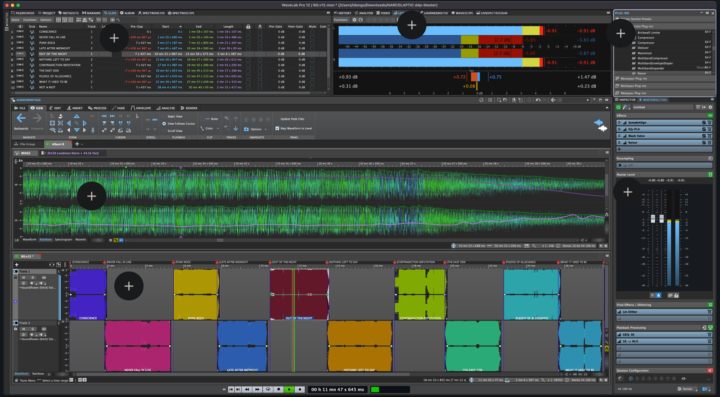Select the red OUT OF THE NIGHT montage clip

click(299, 294)
